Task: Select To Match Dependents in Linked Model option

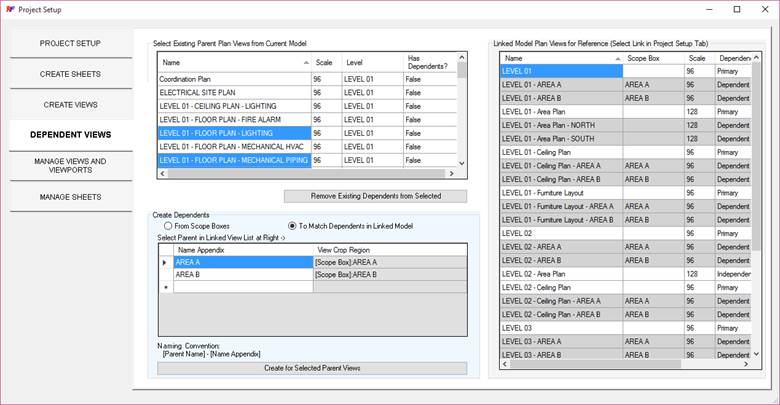Action: coord(293,226)
